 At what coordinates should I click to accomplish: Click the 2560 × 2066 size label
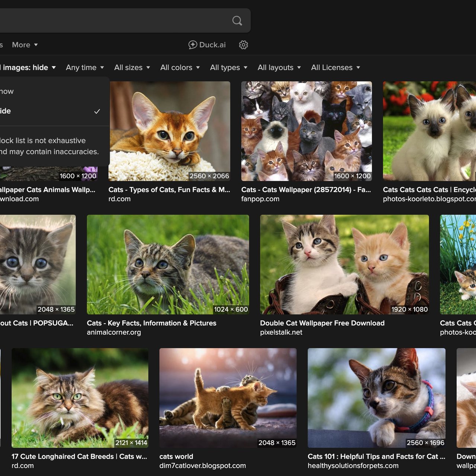coord(209,176)
